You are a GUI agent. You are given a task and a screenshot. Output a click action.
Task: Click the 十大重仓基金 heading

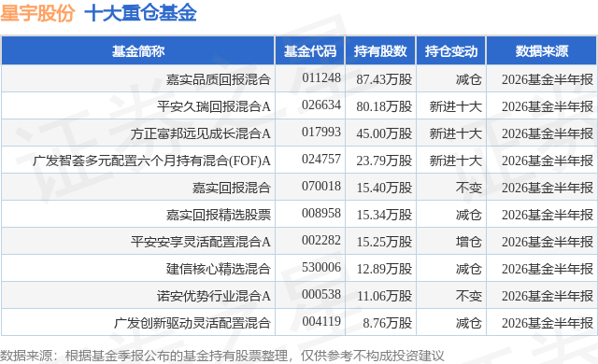140,14
